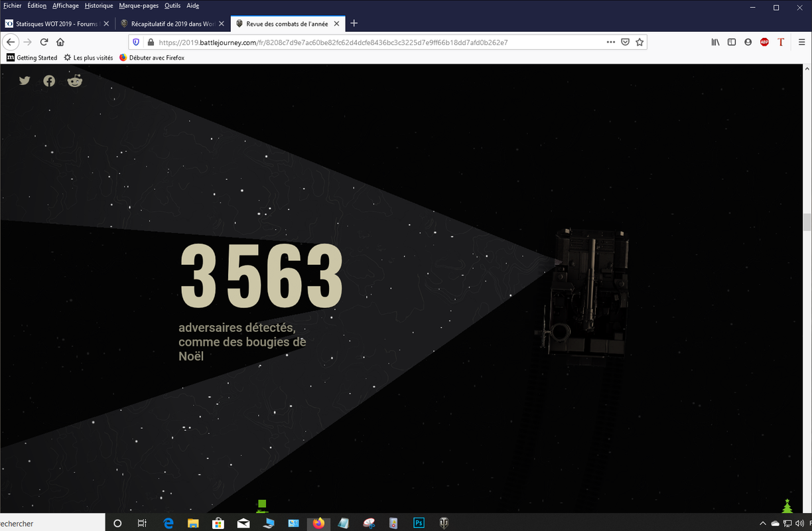Open network status icon in system tray

(x=787, y=524)
